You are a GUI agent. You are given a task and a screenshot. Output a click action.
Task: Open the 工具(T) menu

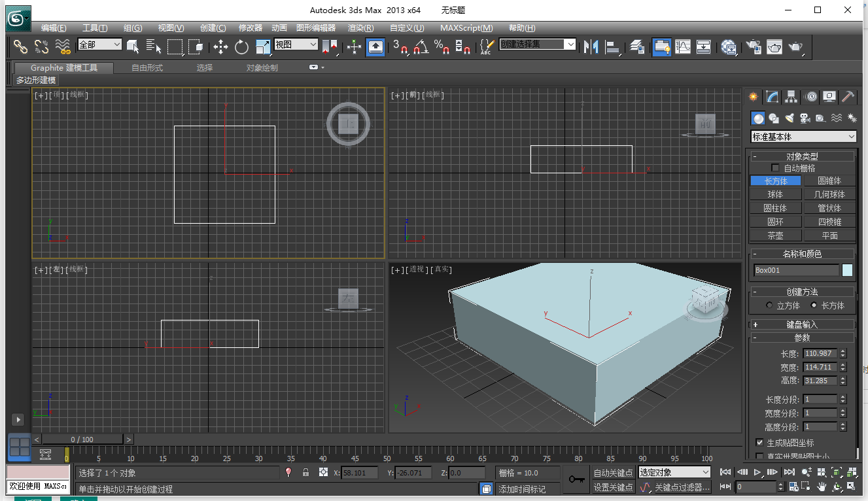pyautogui.click(x=95, y=28)
